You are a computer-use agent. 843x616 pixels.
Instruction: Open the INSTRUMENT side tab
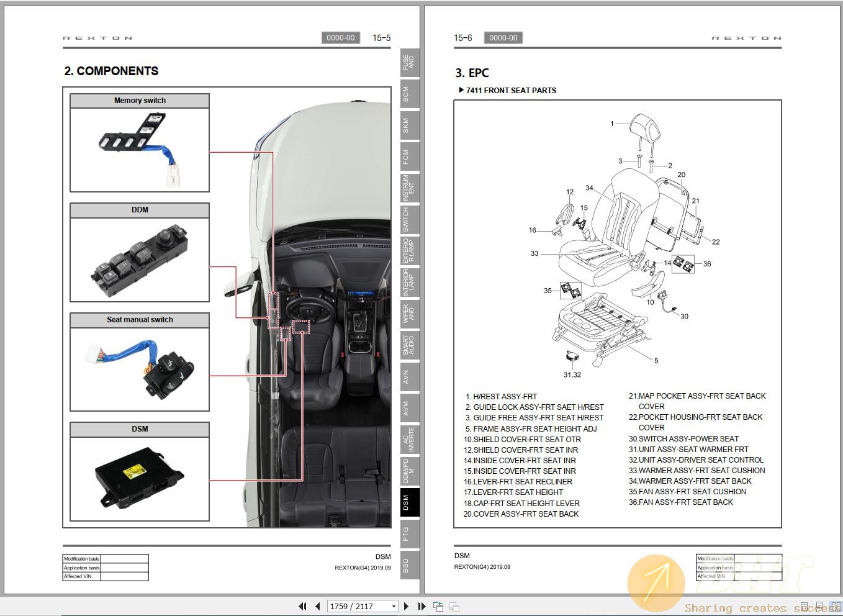pos(409,188)
